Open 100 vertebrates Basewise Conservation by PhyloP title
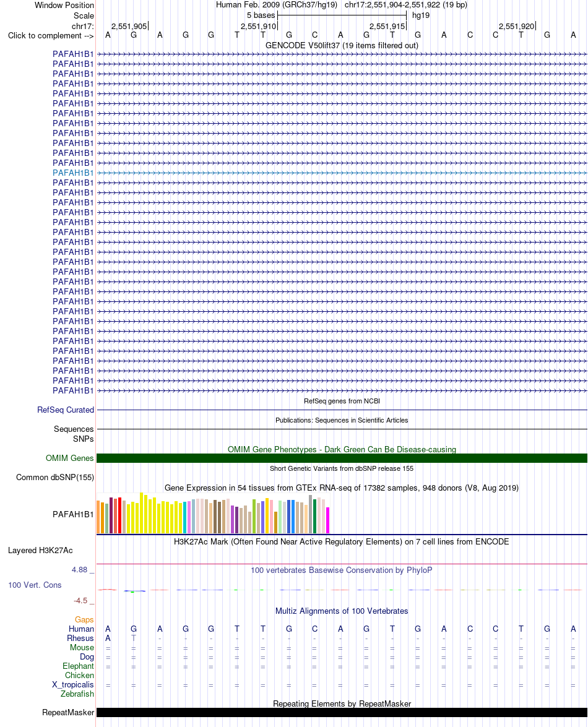This screenshot has height=727, width=588. pos(342,570)
